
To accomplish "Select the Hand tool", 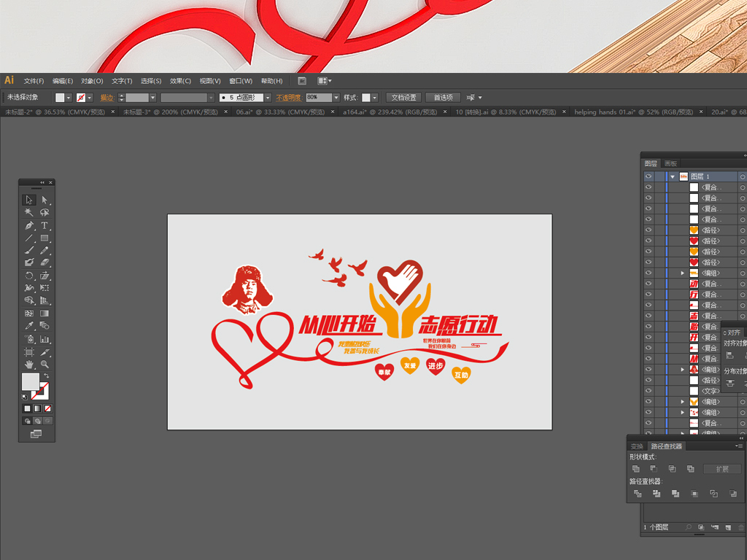I will point(29,364).
